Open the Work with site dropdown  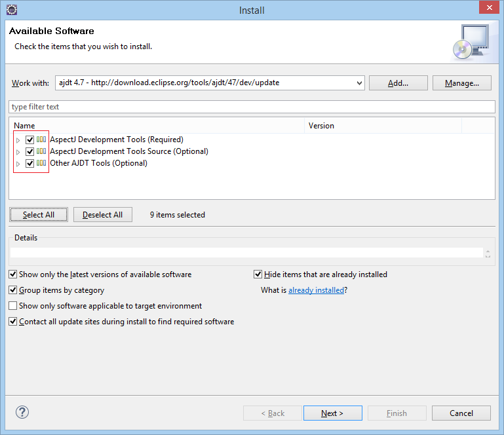point(359,83)
